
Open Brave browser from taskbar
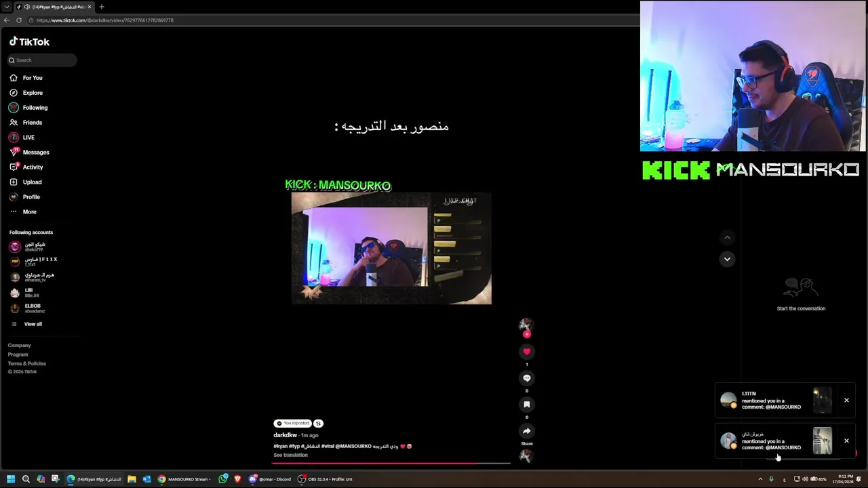pyautogui.click(x=237, y=479)
